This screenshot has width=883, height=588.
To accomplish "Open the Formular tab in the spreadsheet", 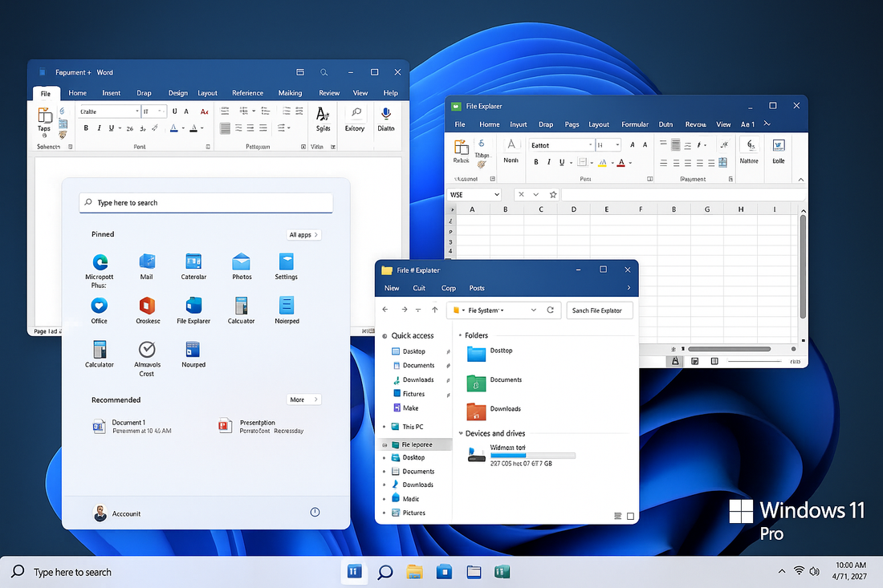I will point(634,124).
